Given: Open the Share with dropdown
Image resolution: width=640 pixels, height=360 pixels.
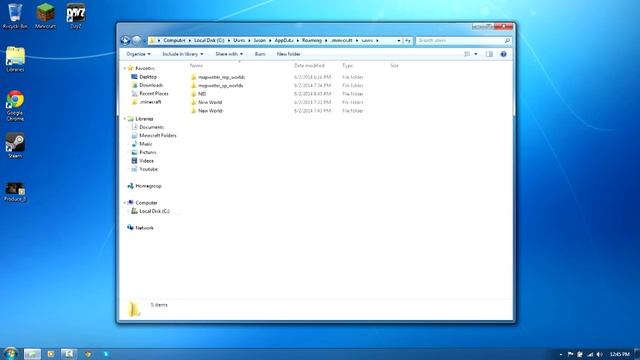Looking at the screenshot, I should pyautogui.click(x=229, y=54).
